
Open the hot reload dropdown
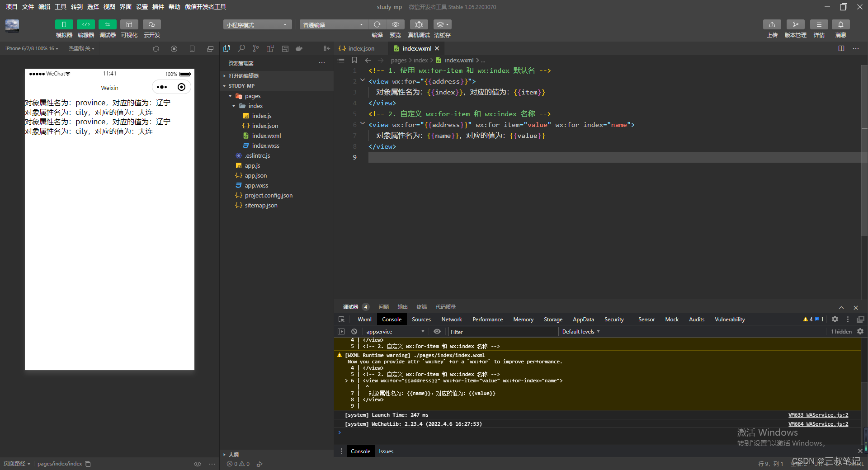click(x=81, y=48)
